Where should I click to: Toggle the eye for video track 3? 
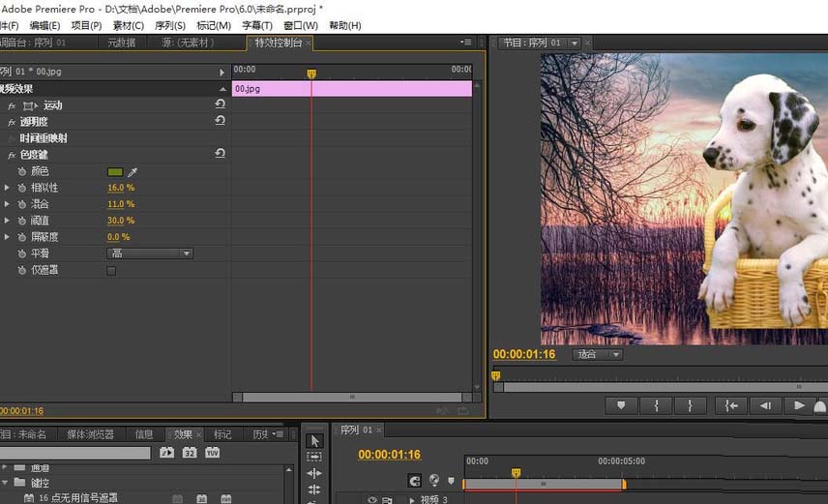click(x=372, y=499)
